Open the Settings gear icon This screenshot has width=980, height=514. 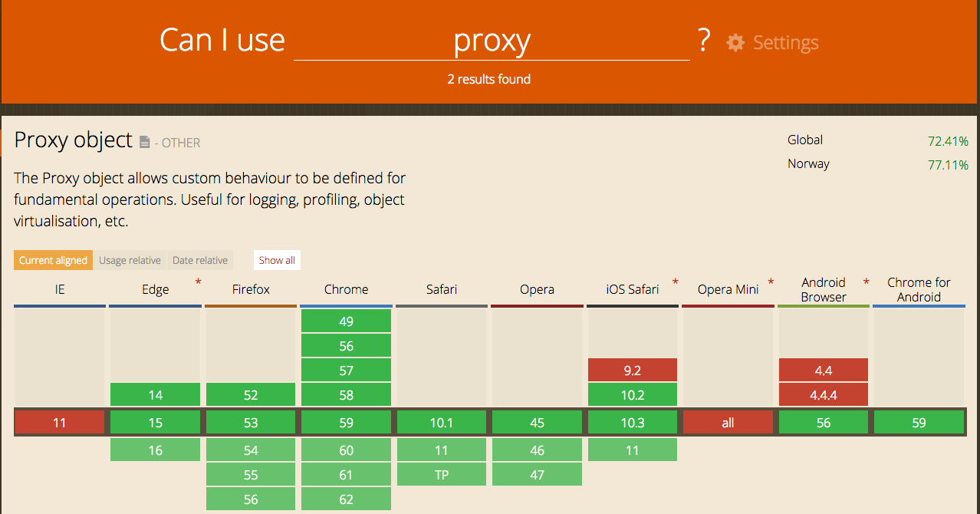click(x=735, y=42)
